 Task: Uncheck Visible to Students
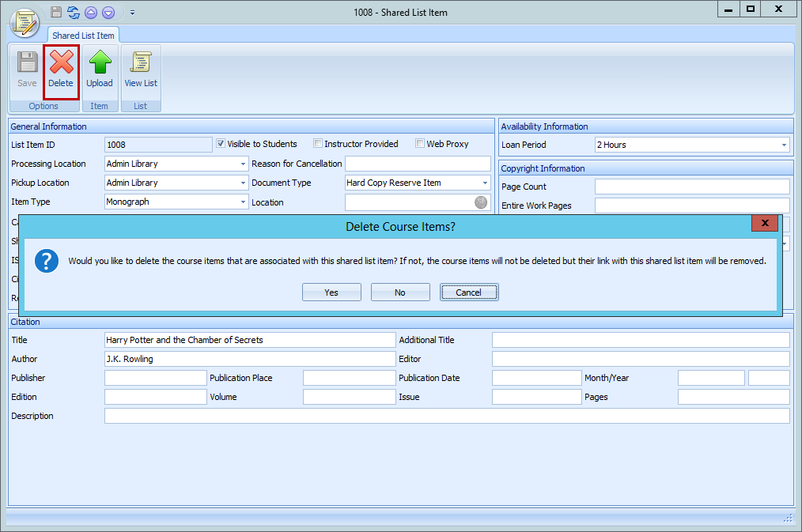point(221,143)
